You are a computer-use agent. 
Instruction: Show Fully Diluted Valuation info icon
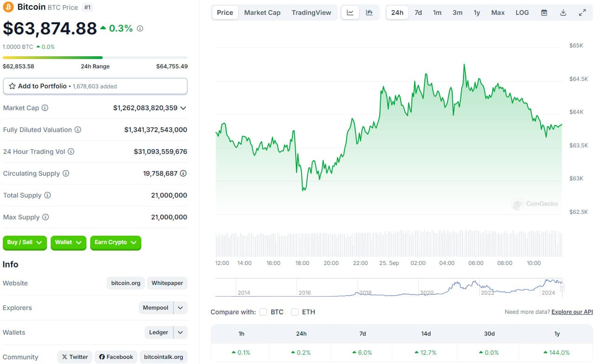tap(78, 130)
